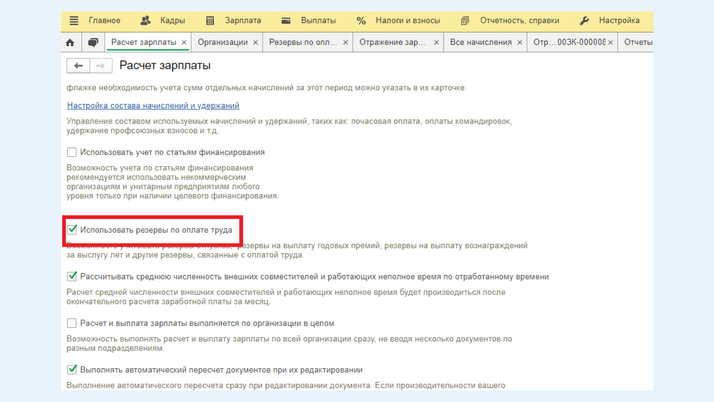The height and width of the screenshot is (402, 714).
Task: Toggle Рассчитывать среднюю численность внешних совместителей checkbox
Action: pos(72,276)
